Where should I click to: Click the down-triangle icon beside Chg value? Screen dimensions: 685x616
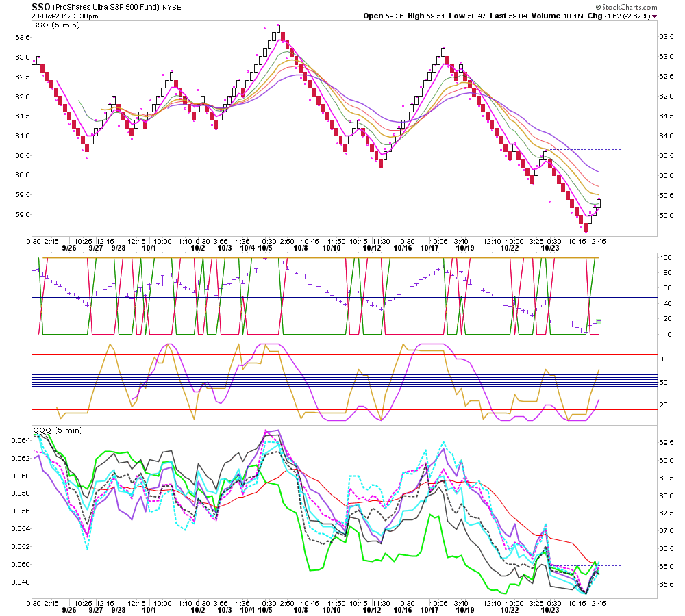point(654,16)
